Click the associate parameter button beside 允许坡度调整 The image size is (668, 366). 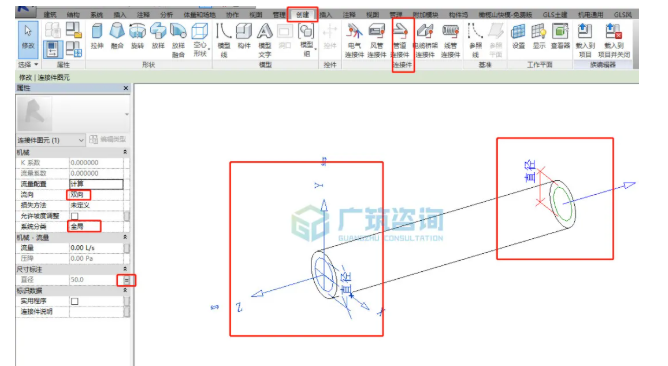127,216
